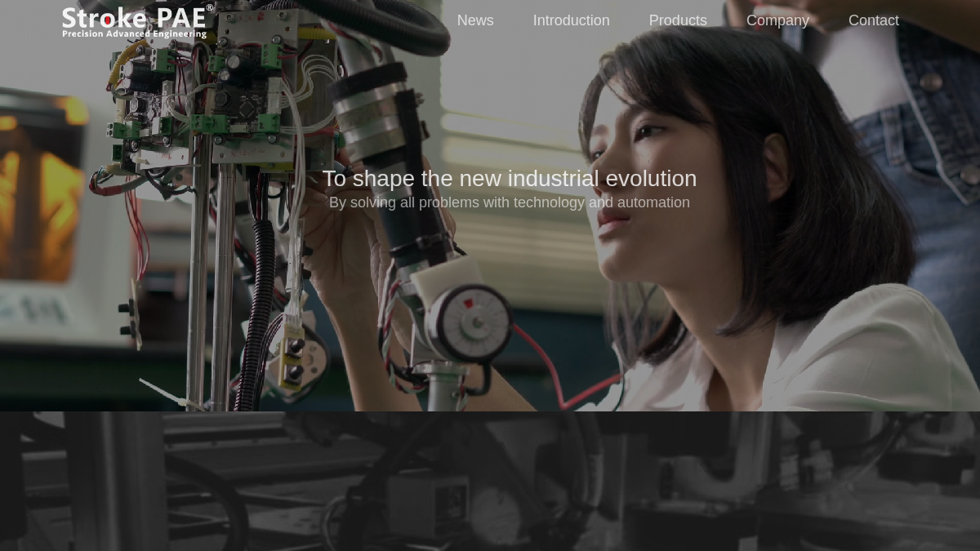Go to the Introduction page
Viewport: 980px width, 551px height.
coord(571,20)
